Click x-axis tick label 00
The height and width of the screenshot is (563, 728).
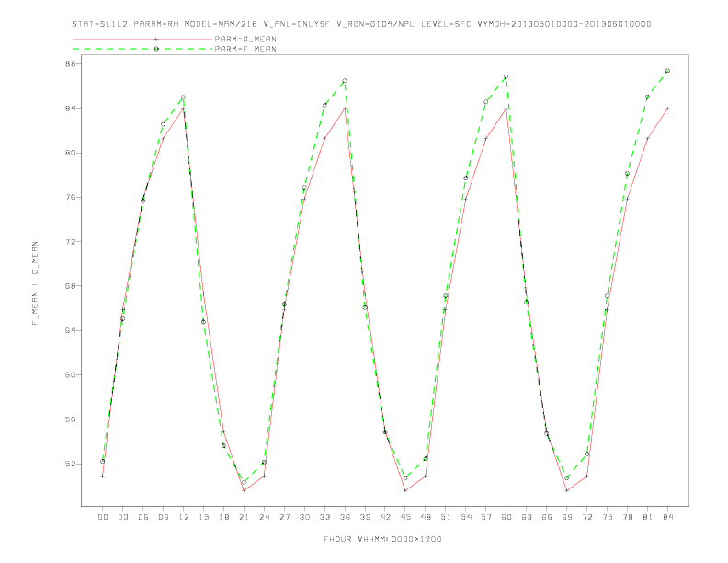(103, 517)
